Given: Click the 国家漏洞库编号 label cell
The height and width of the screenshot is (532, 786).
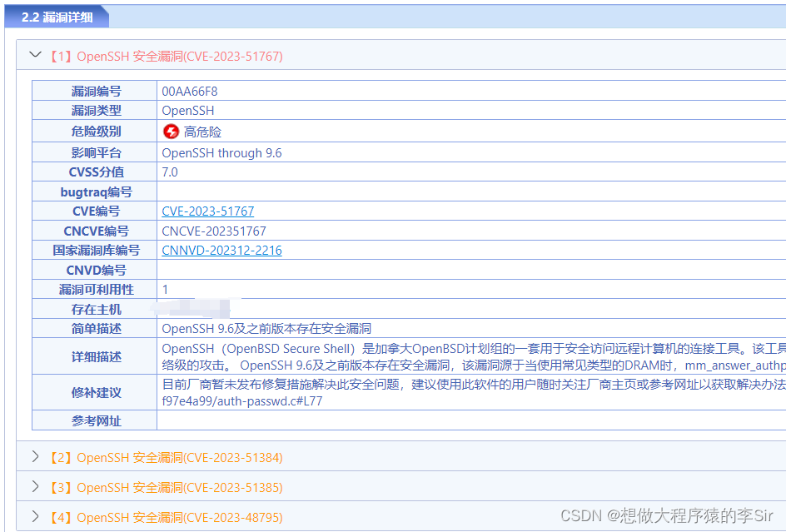Looking at the screenshot, I should pyautogui.click(x=95, y=251).
